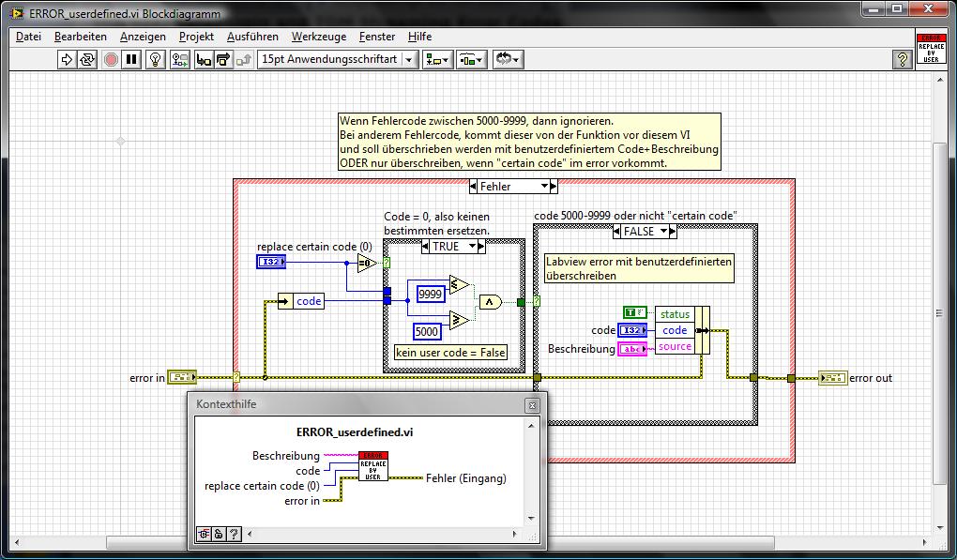Open detailed help in Kontexthilfe window
The image size is (957, 560).
pos(234,534)
